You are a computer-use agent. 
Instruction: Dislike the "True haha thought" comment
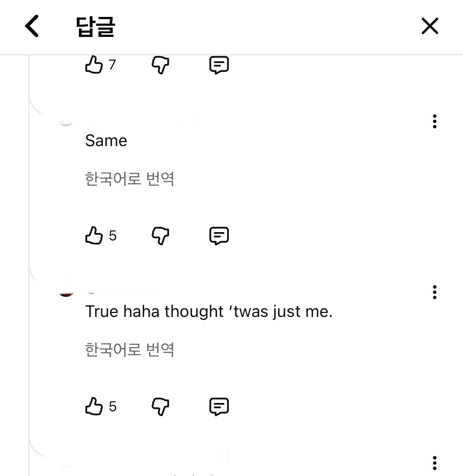(x=160, y=406)
